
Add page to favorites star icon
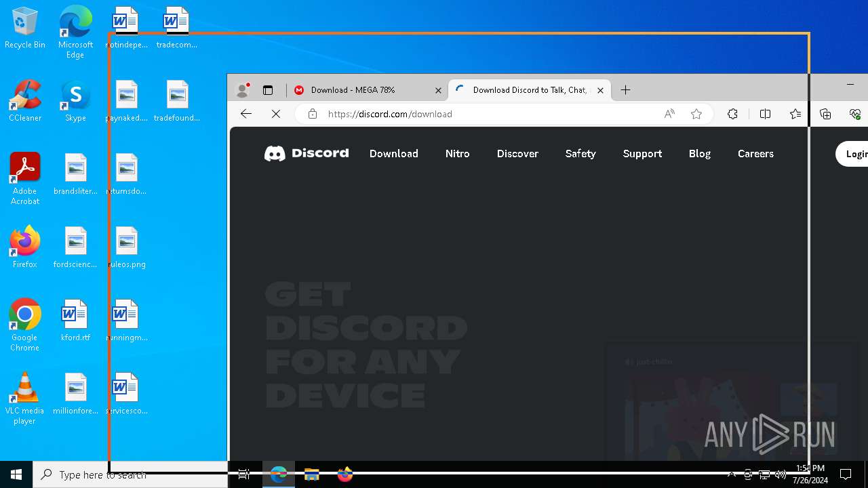(x=696, y=114)
